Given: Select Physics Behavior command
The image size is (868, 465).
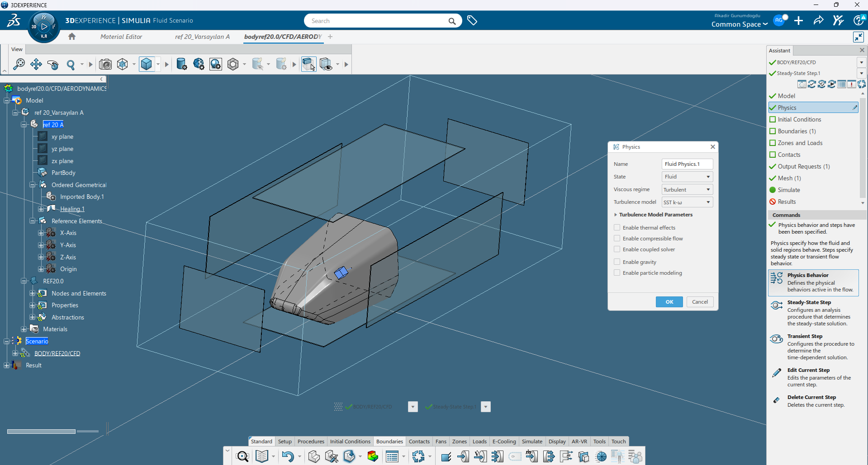Looking at the screenshot, I should (813, 282).
